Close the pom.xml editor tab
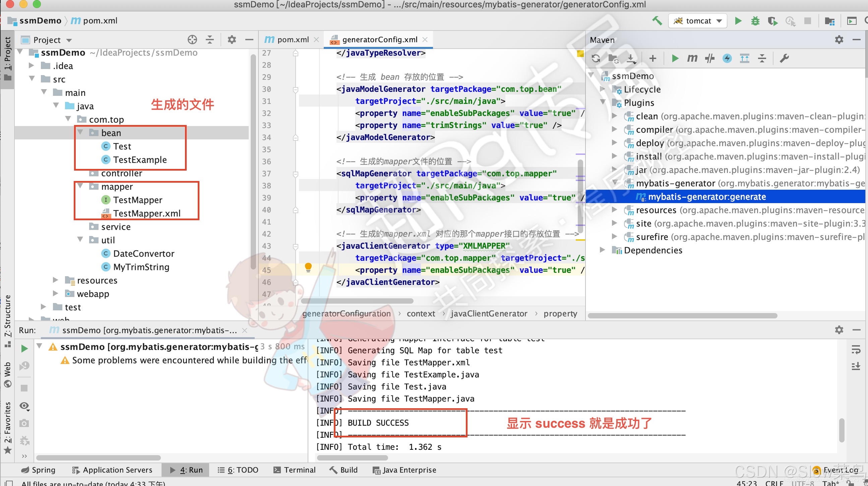 pyautogui.click(x=316, y=40)
